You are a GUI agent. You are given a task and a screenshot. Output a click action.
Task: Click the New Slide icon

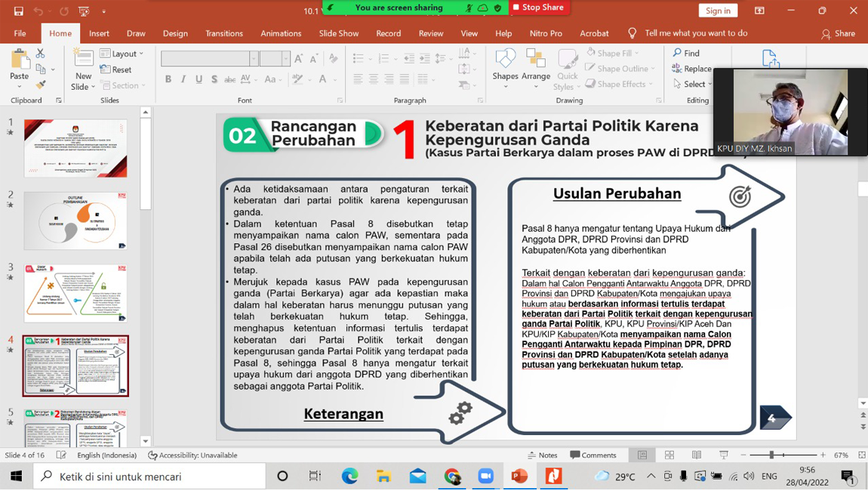click(83, 60)
